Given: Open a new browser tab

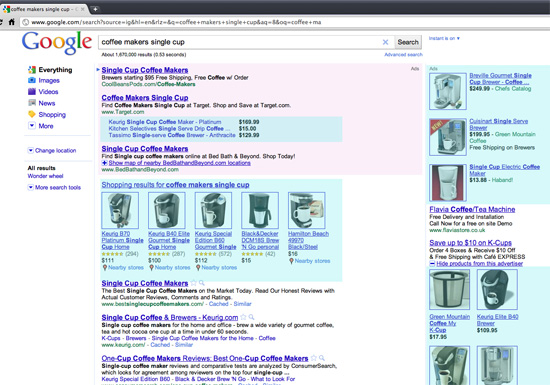Looking at the screenshot, I should point(95,9).
